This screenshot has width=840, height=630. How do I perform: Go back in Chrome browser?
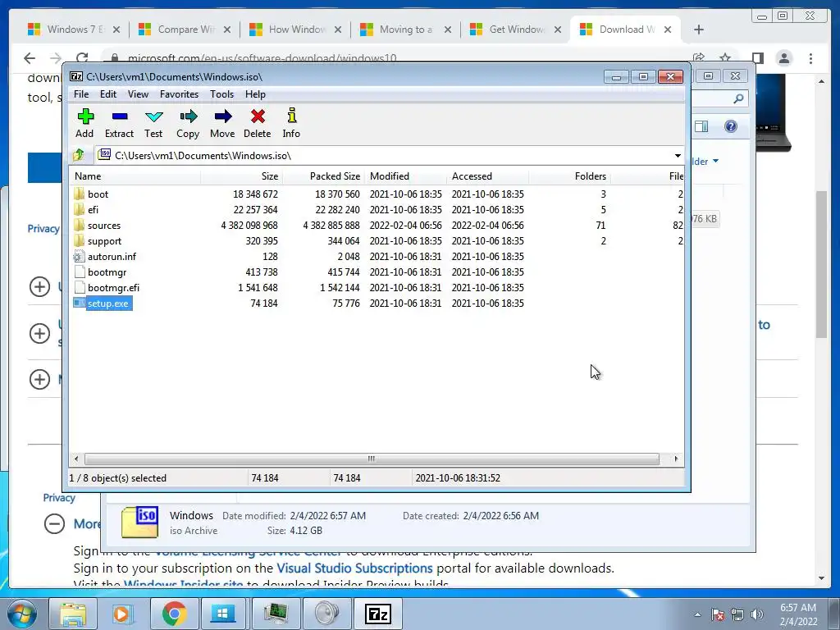point(30,58)
